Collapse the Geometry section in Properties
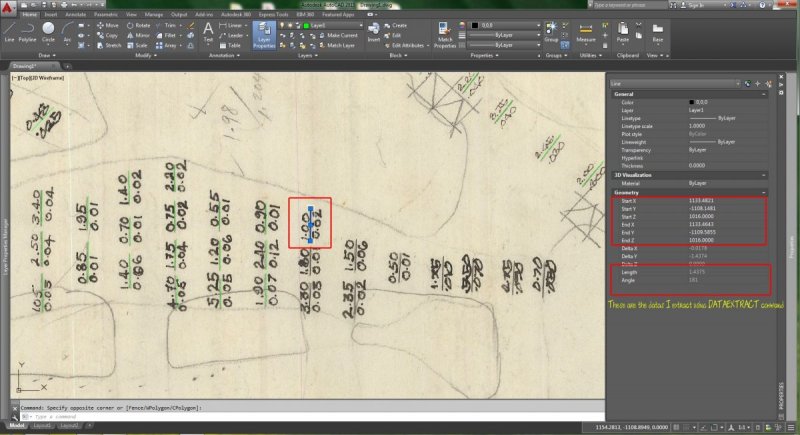800x435 pixels. pos(765,192)
